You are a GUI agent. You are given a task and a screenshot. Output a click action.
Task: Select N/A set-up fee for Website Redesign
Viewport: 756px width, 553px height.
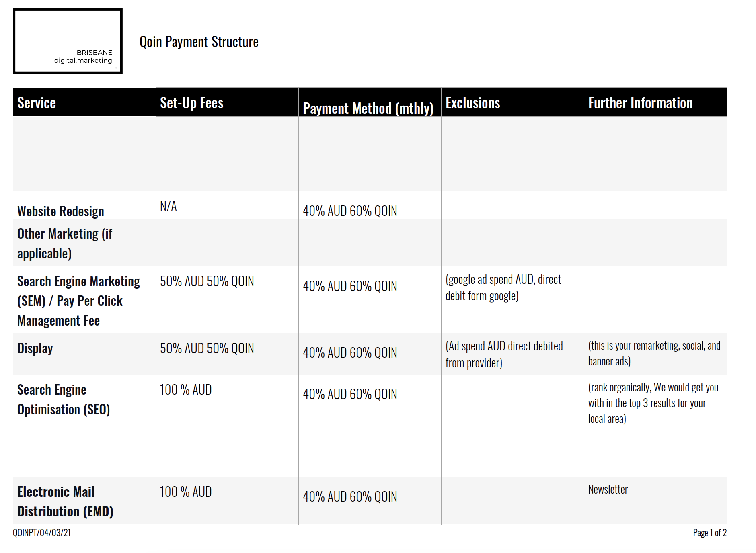[x=168, y=206]
